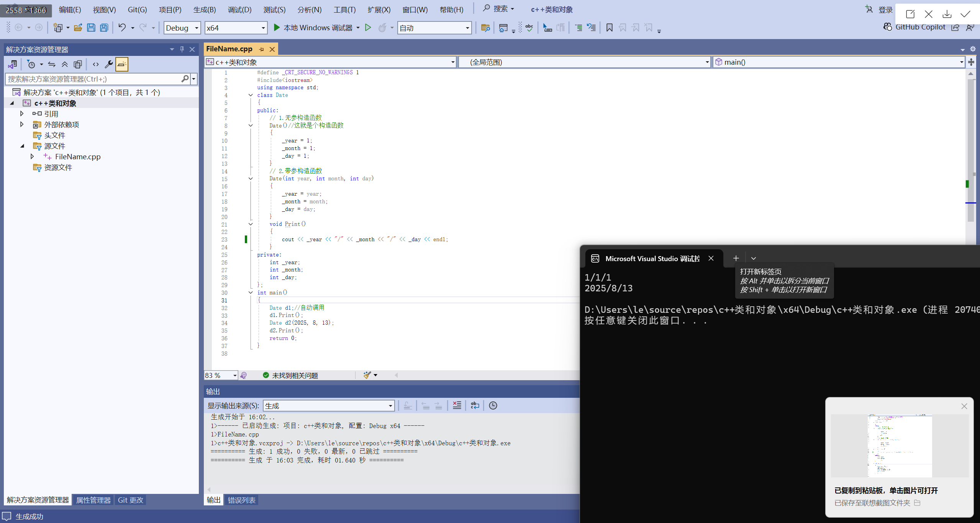Screen dimensions: 980x523
Task: Click the 搜索 search button in title bar
Action: coord(498,9)
